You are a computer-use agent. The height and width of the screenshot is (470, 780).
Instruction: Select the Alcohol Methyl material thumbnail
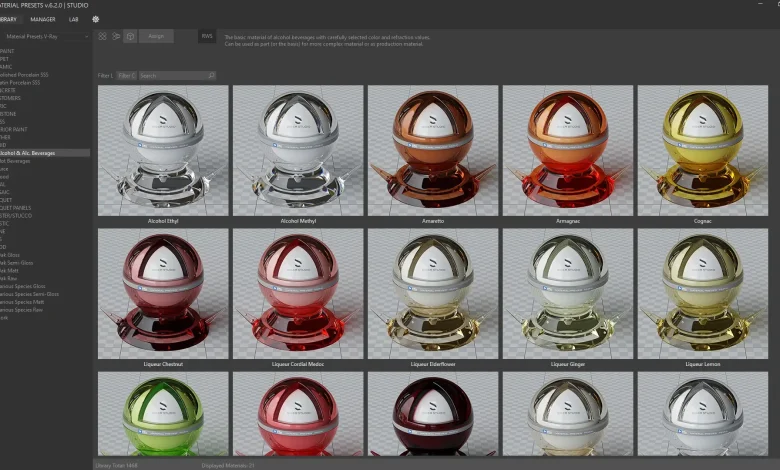pyautogui.click(x=298, y=151)
